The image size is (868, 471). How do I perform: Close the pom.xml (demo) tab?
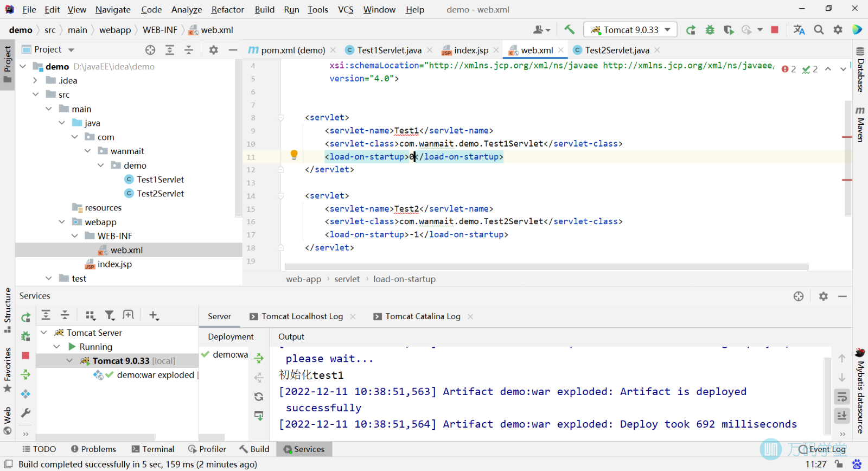[x=333, y=50]
